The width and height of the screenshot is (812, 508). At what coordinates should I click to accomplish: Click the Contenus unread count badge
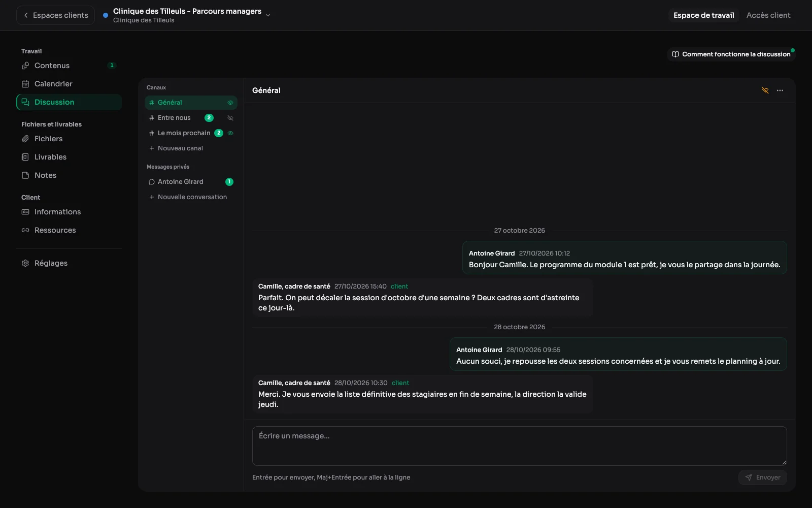click(112, 66)
